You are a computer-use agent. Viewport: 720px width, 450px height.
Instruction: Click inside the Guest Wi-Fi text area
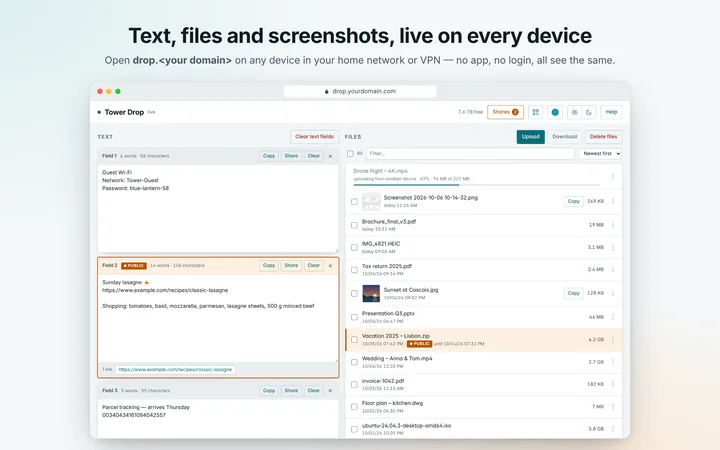[218, 208]
